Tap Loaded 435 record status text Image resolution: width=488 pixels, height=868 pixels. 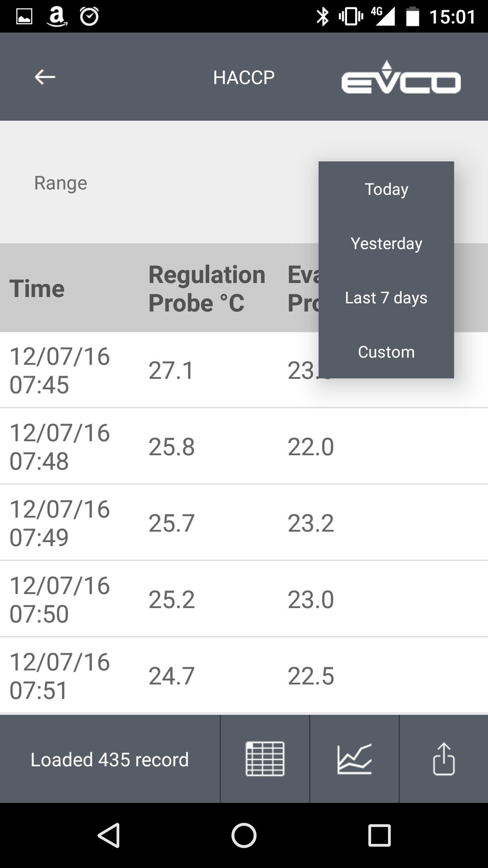pos(109,759)
